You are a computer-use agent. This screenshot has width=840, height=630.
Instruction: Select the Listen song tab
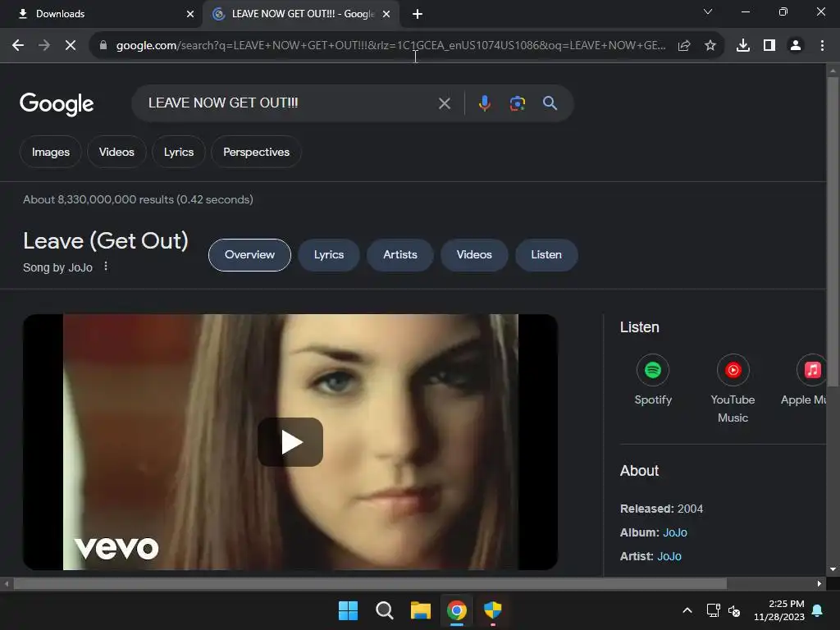(546, 255)
